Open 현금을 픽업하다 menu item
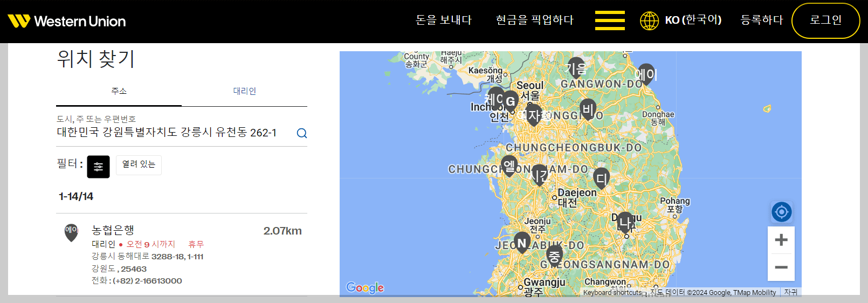868x303 pixels. point(534,20)
